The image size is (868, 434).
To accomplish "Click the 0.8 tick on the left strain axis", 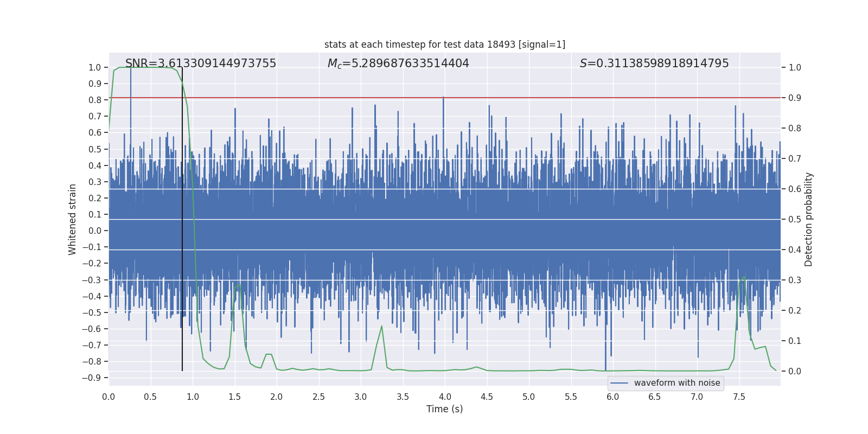I will [95, 100].
